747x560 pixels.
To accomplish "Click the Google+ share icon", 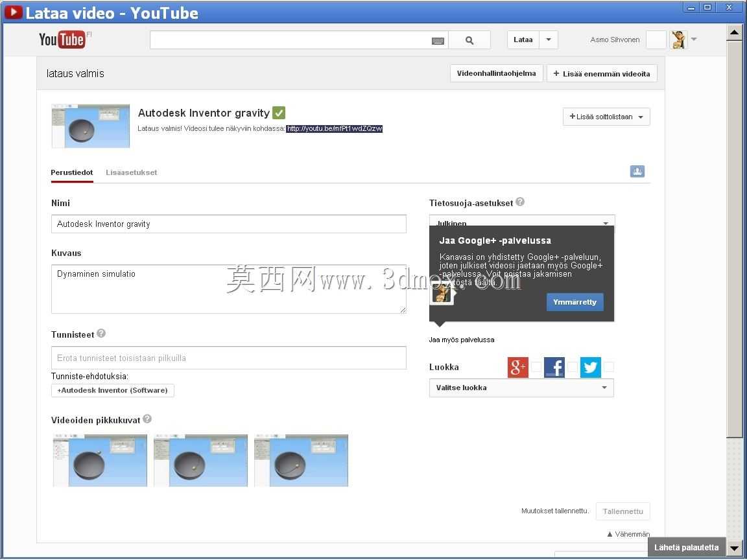I will pyautogui.click(x=518, y=367).
